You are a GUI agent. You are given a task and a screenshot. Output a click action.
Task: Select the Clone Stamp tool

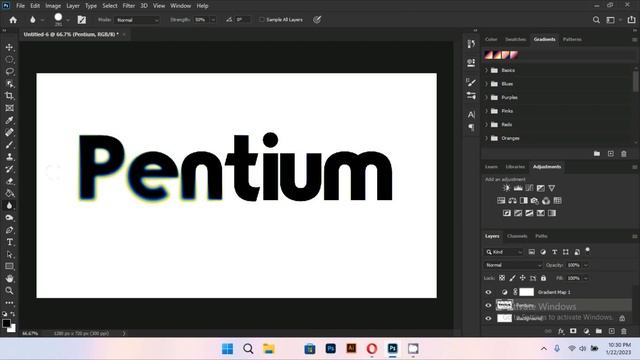point(9,157)
